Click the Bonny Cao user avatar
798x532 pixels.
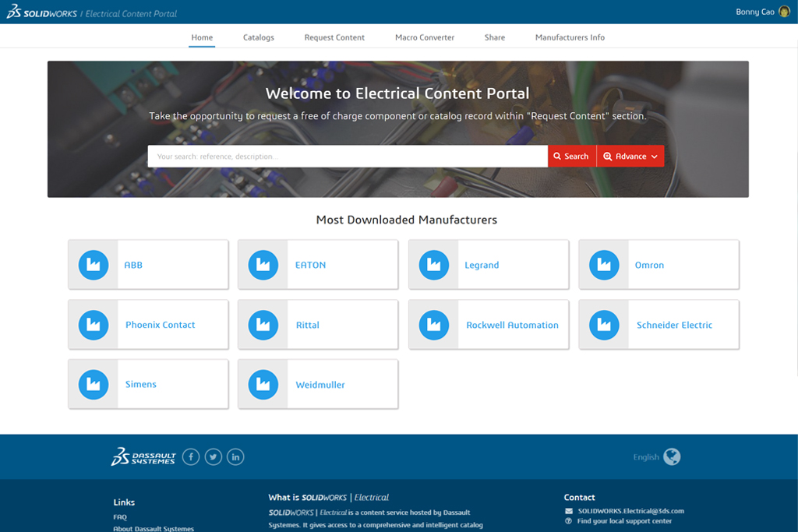click(x=784, y=12)
